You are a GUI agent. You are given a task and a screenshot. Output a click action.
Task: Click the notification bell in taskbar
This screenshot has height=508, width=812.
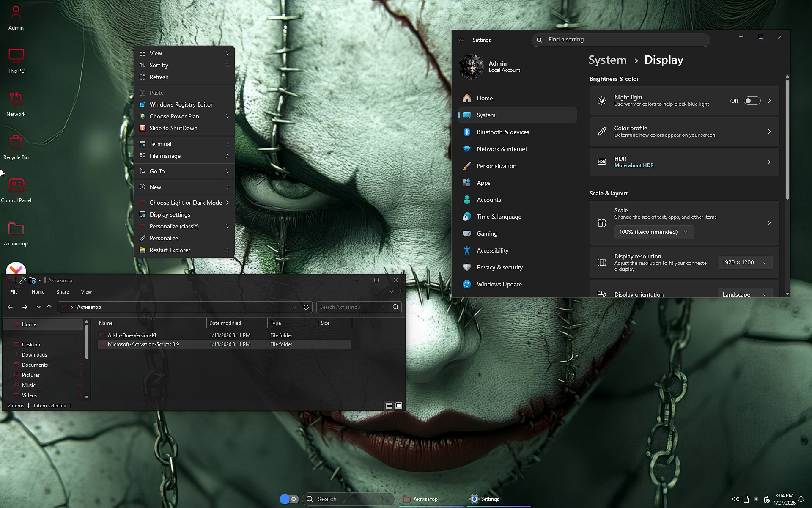801,499
